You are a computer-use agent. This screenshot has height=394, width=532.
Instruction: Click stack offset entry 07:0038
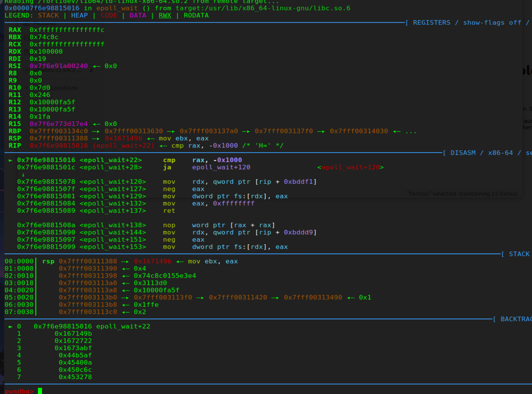[19, 312]
